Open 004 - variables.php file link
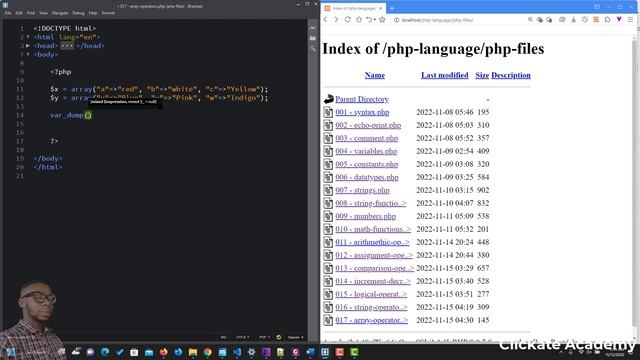The height and width of the screenshot is (360, 640). [x=366, y=151]
